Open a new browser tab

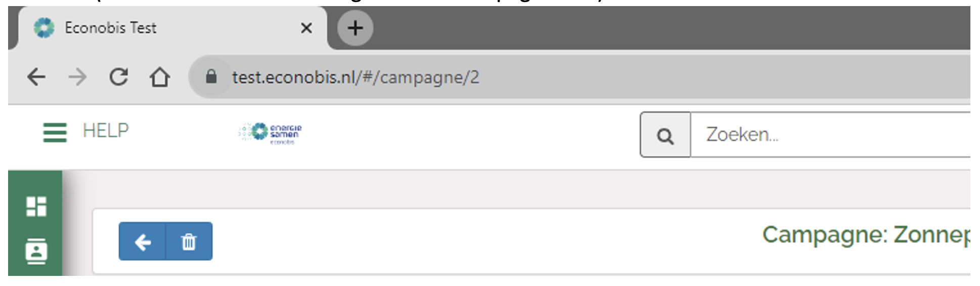pyautogui.click(x=355, y=28)
